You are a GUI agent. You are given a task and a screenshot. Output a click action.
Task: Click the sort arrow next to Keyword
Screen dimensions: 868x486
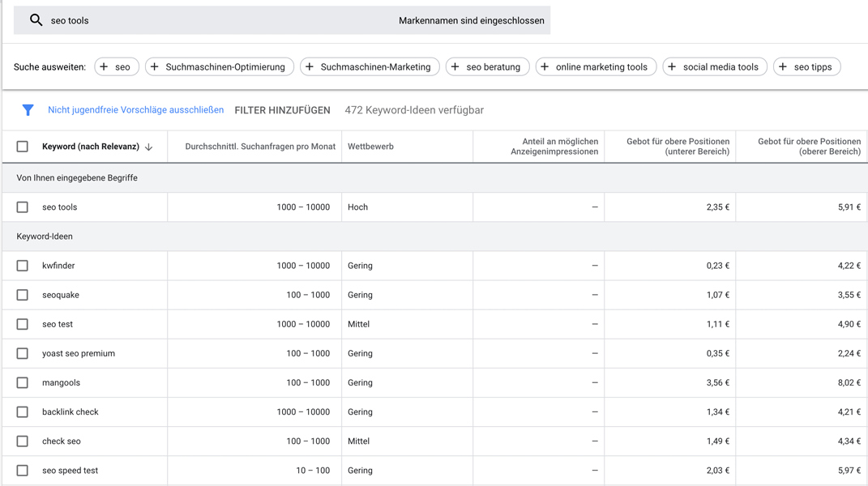(148, 147)
